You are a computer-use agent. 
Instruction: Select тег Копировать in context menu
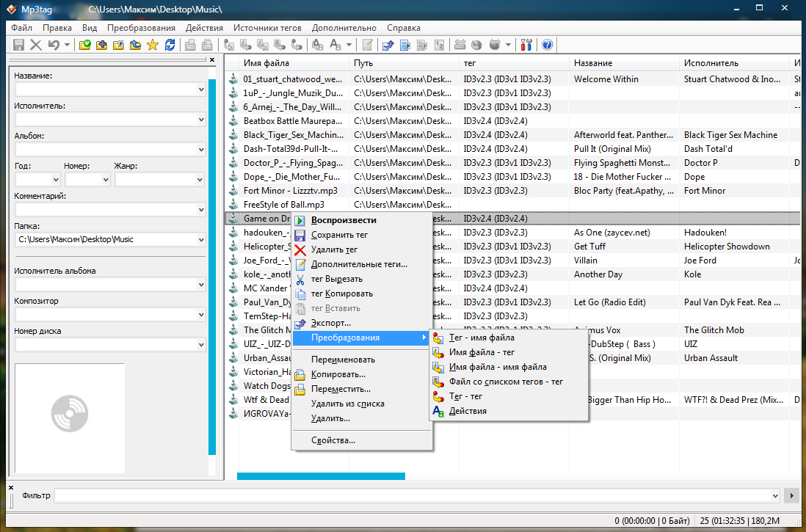point(362,294)
